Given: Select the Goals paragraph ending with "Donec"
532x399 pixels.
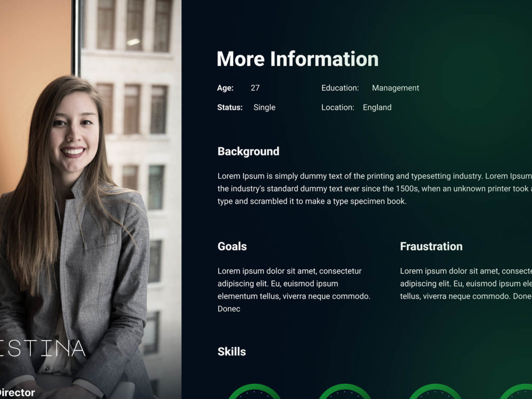Looking at the screenshot, I should [294, 290].
